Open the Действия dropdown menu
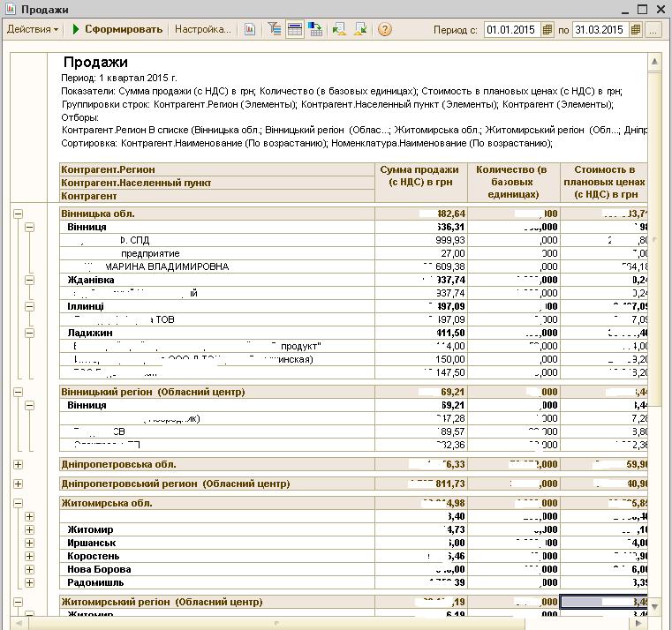Image resolution: width=672 pixels, height=630 pixels. tap(33, 29)
